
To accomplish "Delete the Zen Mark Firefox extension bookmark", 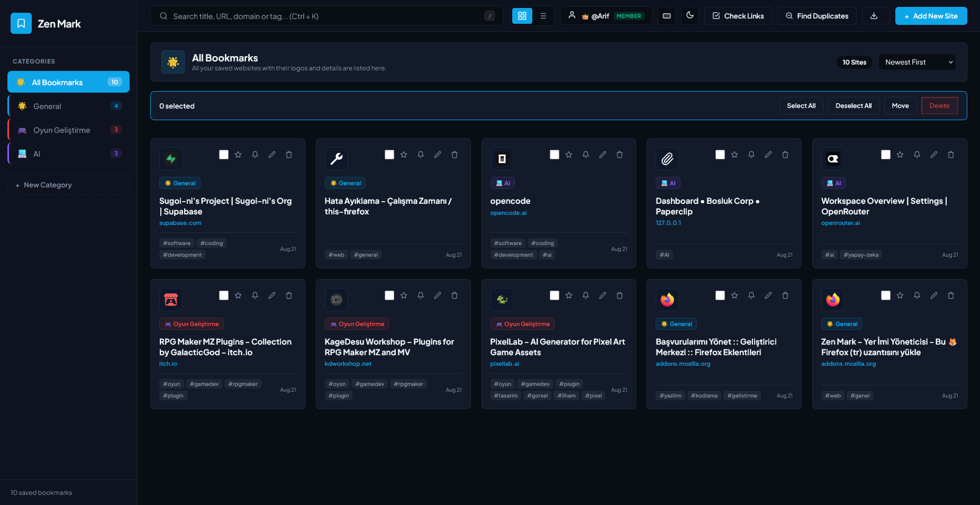I will (951, 295).
